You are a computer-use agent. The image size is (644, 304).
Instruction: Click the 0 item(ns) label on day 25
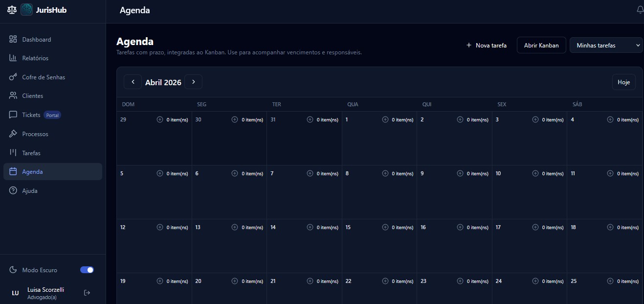pos(628,281)
